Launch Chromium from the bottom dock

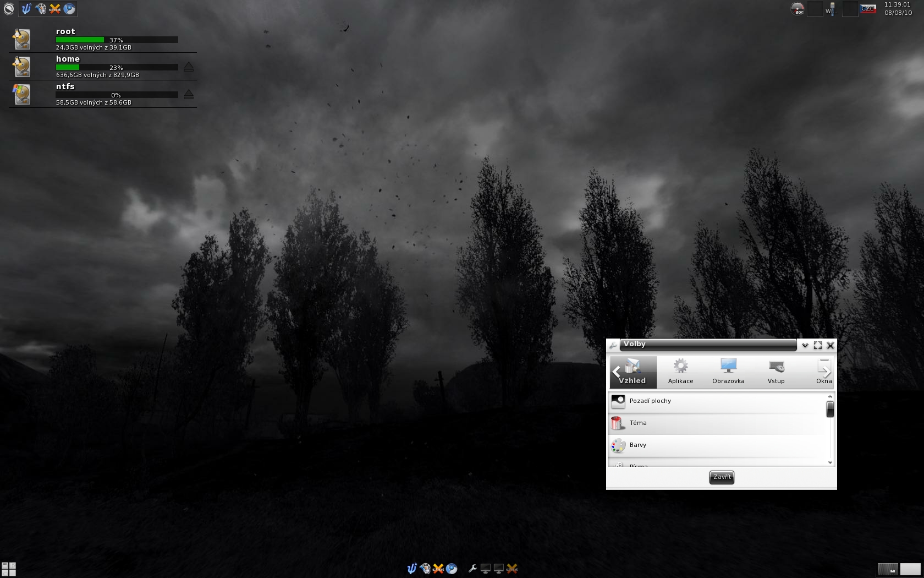pos(452,569)
